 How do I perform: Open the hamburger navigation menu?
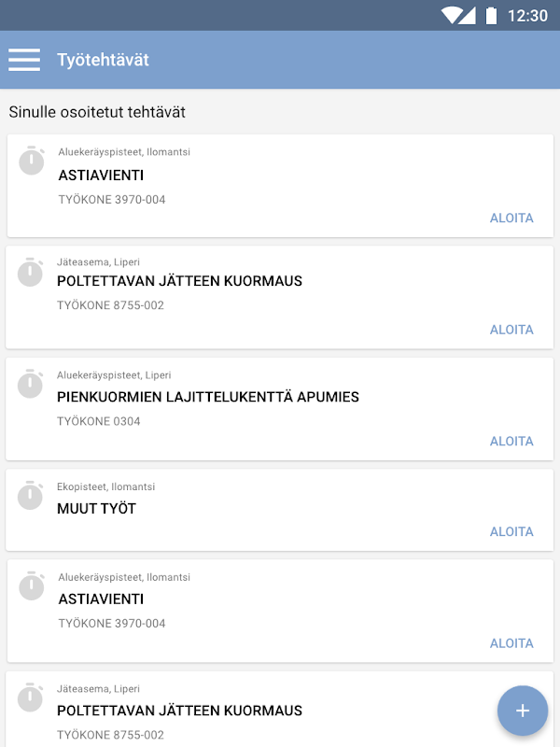click(24, 60)
